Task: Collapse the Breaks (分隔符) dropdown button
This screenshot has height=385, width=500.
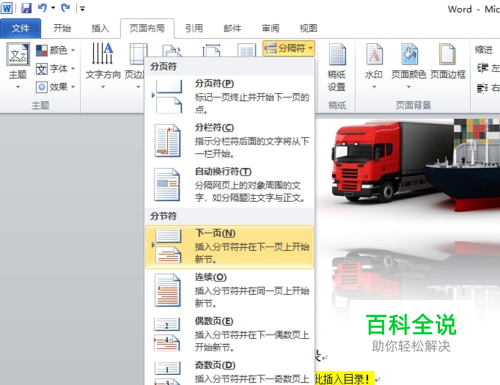Action: pyautogui.click(x=289, y=48)
